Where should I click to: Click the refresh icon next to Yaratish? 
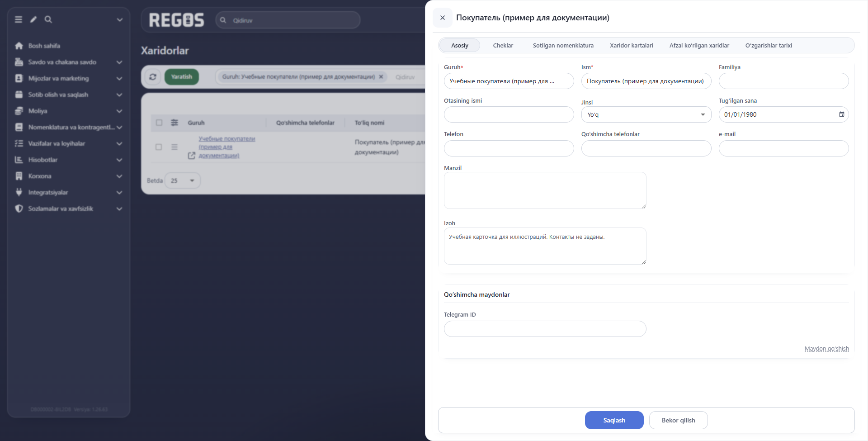pos(153,77)
